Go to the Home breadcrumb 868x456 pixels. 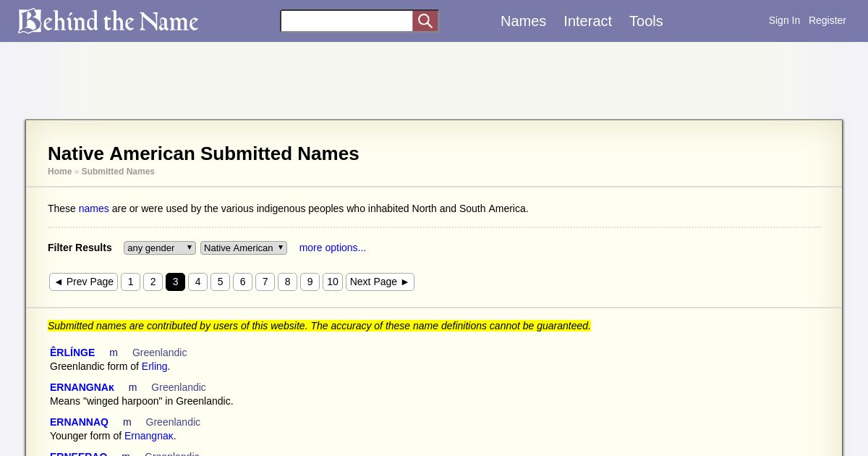tap(59, 172)
